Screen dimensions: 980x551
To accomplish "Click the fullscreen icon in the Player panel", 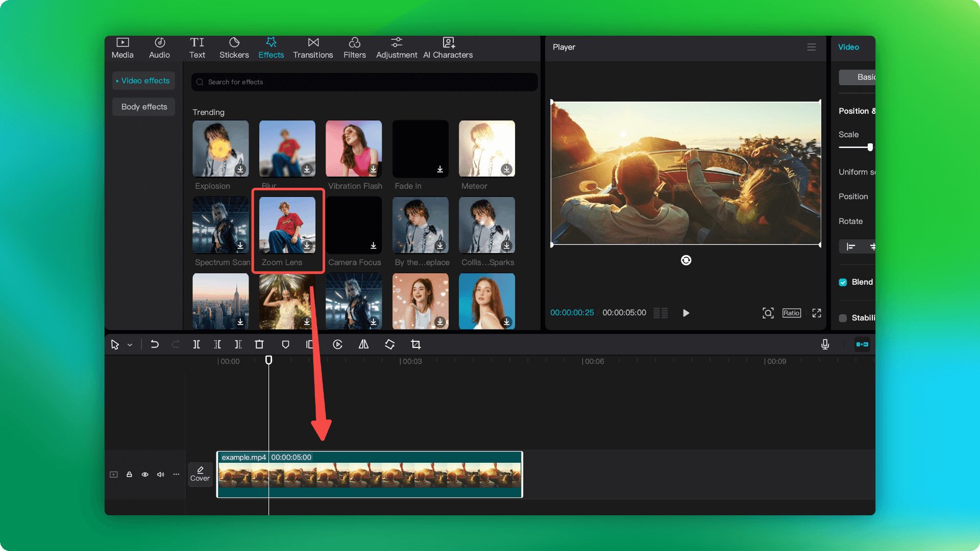I will coord(816,313).
